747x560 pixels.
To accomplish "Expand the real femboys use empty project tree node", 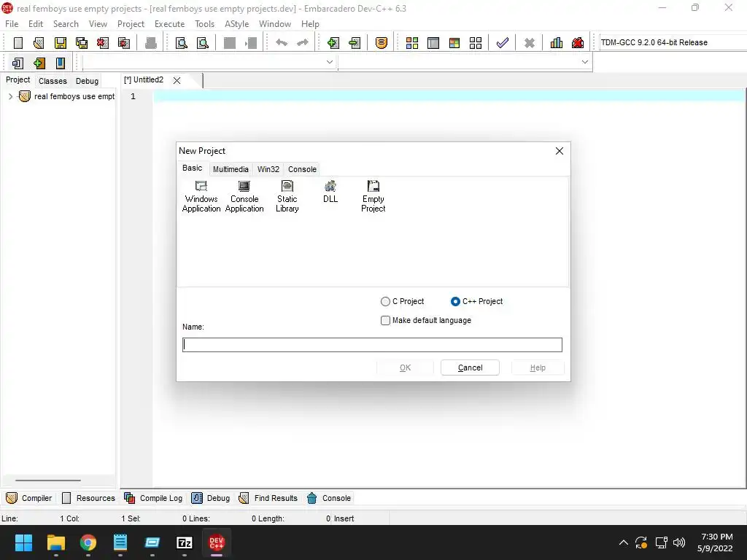I will click(x=10, y=96).
